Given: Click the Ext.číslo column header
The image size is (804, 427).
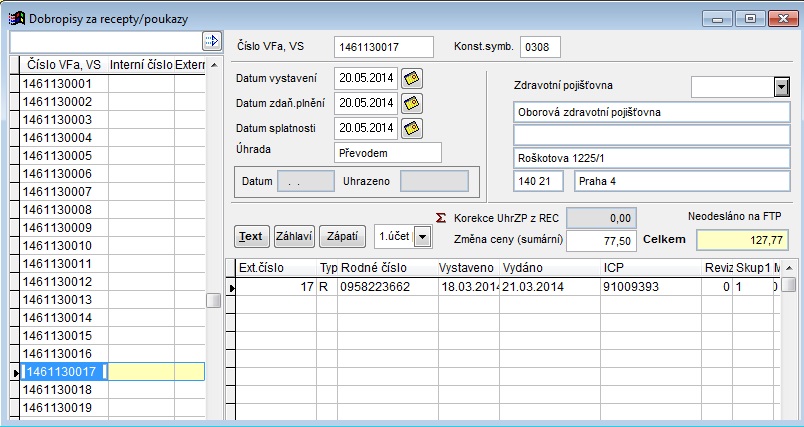Looking at the screenshot, I should [276, 268].
